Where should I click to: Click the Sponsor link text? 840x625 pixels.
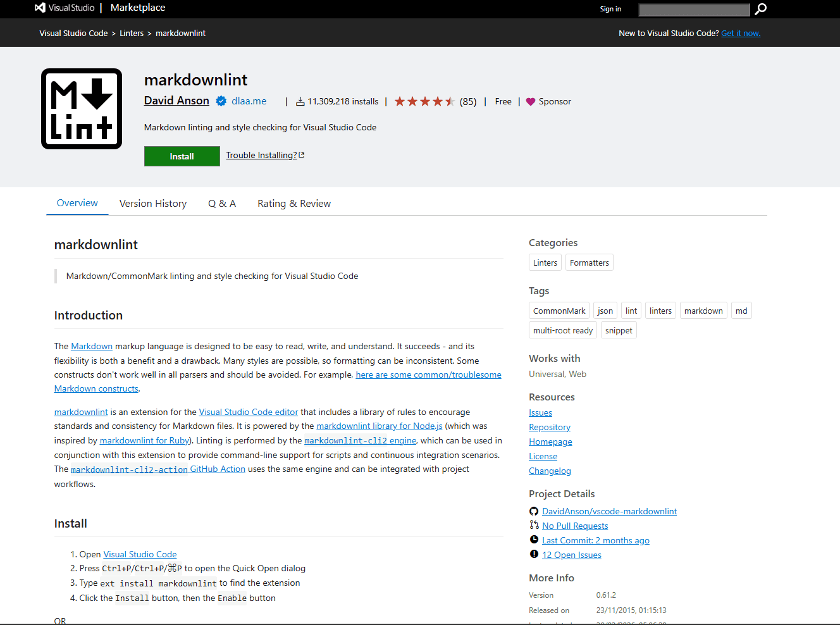(555, 101)
